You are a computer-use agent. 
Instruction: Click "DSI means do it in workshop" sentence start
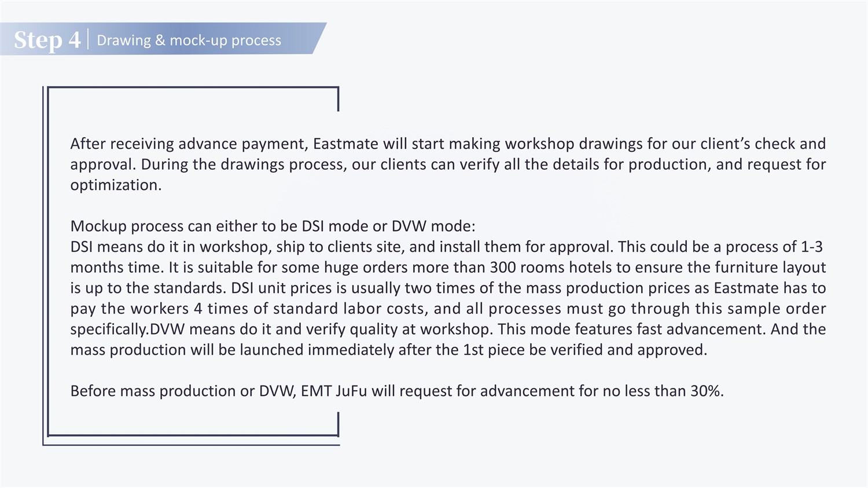(170, 247)
